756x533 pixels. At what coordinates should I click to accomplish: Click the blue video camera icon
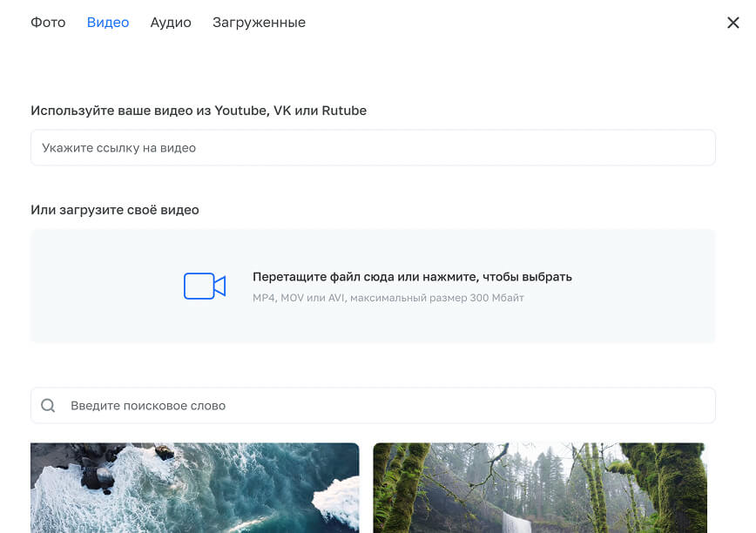click(x=205, y=286)
